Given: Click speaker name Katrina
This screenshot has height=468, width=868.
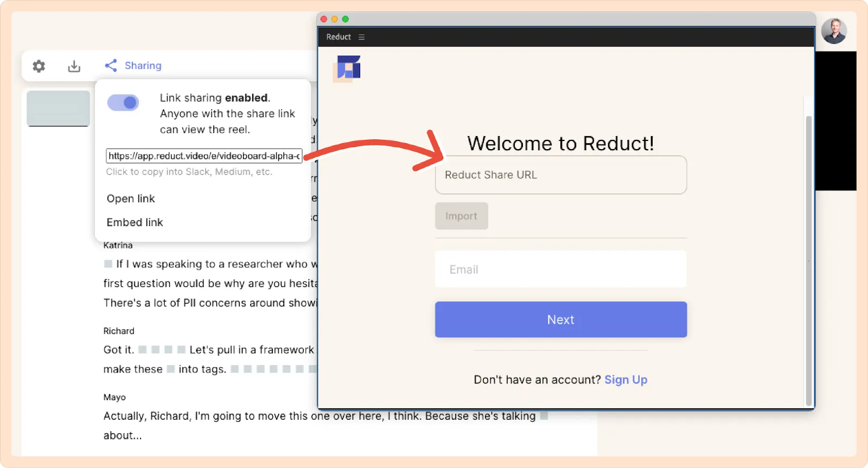Looking at the screenshot, I should [118, 245].
